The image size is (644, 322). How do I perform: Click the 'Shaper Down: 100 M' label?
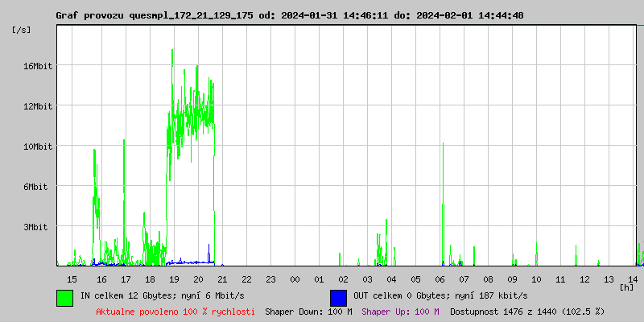308,312
